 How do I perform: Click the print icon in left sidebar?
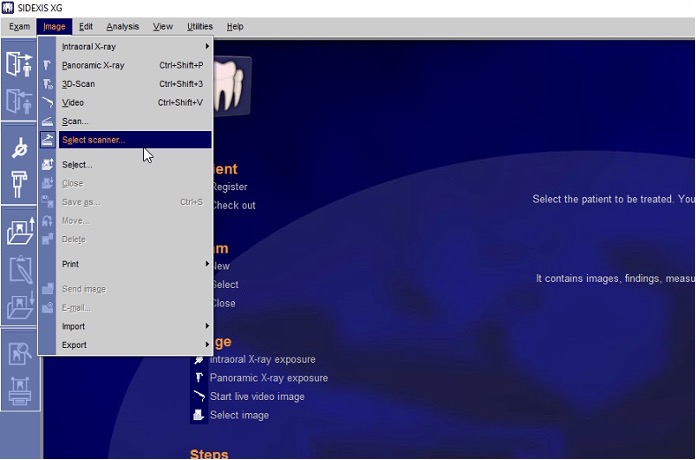tap(20, 391)
